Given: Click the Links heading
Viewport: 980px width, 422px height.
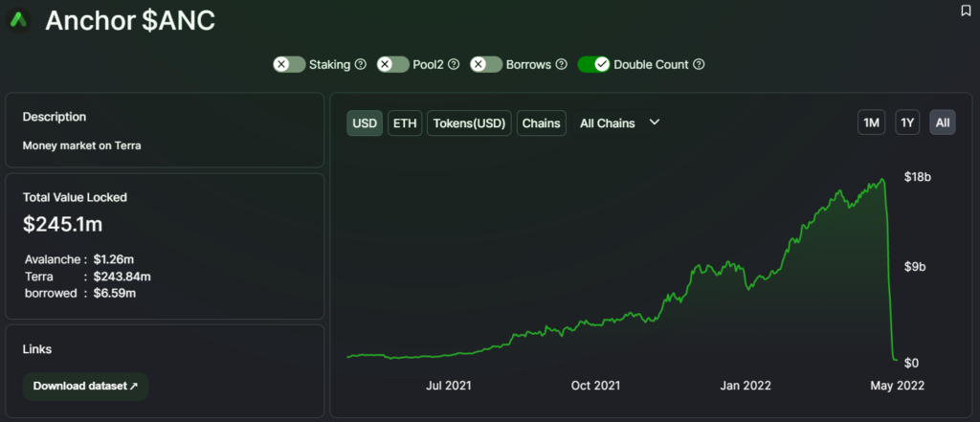Looking at the screenshot, I should [37, 349].
